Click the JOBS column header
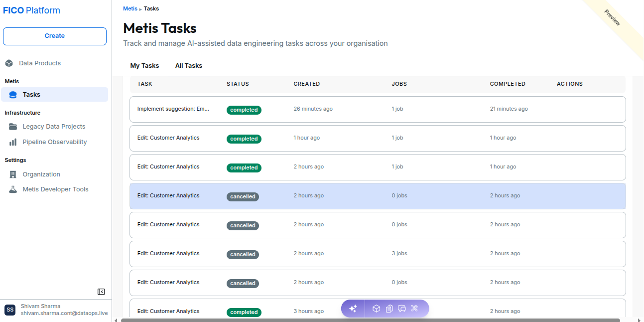 [399, 84]
